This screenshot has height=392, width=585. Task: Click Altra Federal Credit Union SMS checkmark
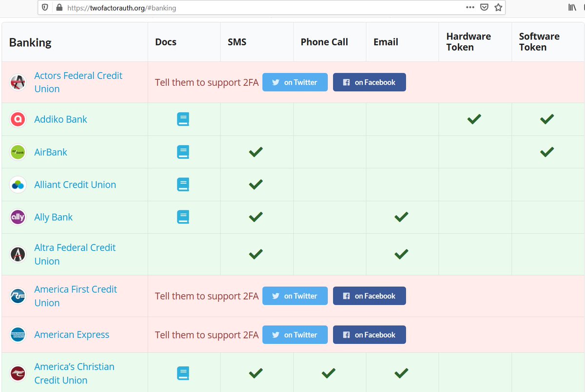(x=255, y=254)
